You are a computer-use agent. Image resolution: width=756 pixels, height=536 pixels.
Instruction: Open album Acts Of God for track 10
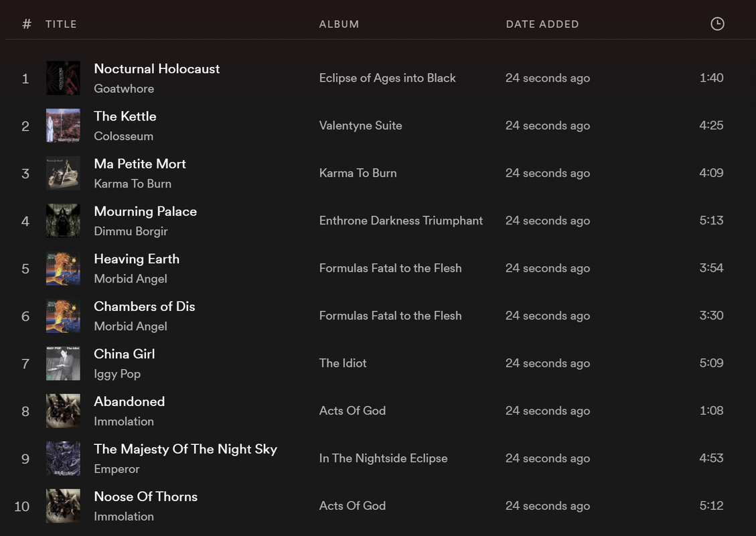point(352,506)
